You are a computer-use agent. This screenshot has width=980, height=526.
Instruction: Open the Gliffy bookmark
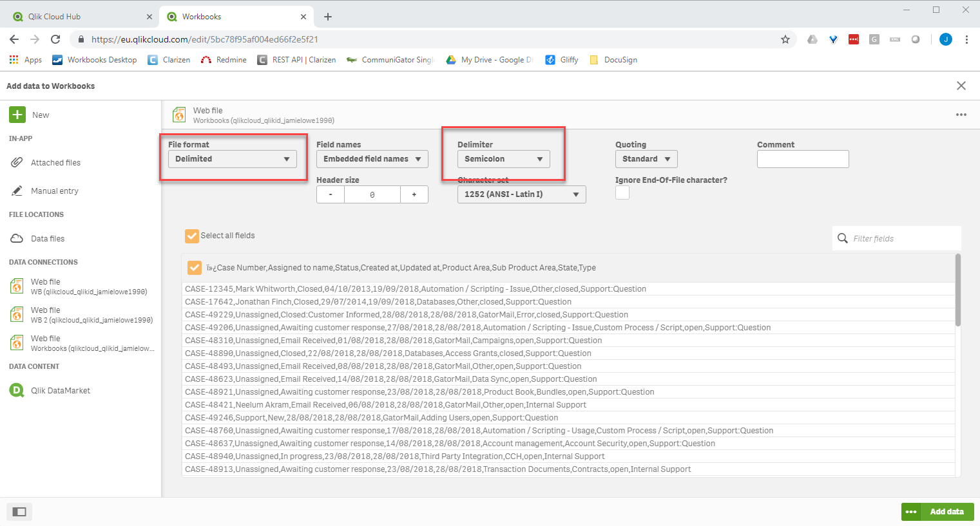pos(562,60)
